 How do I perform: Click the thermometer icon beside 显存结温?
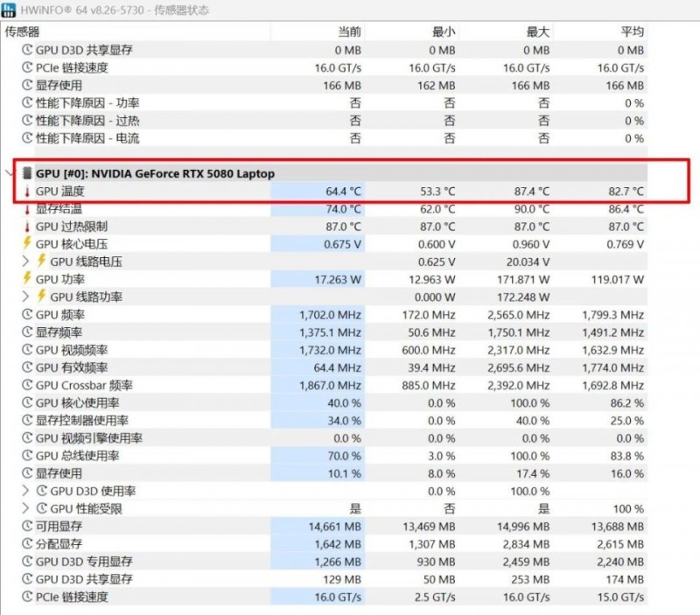[27, 209]
